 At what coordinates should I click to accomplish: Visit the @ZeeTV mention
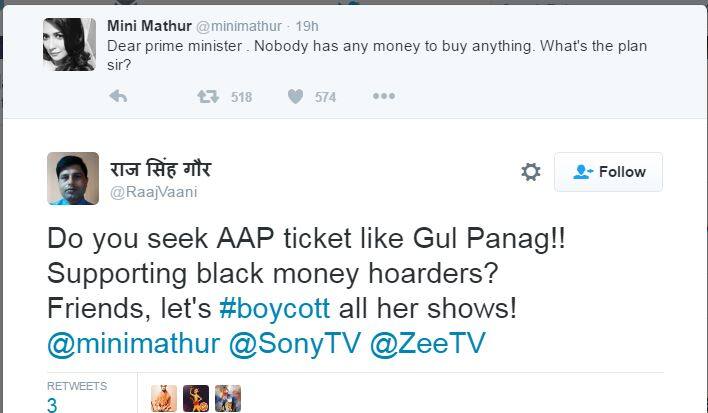(x=427, y=343)
